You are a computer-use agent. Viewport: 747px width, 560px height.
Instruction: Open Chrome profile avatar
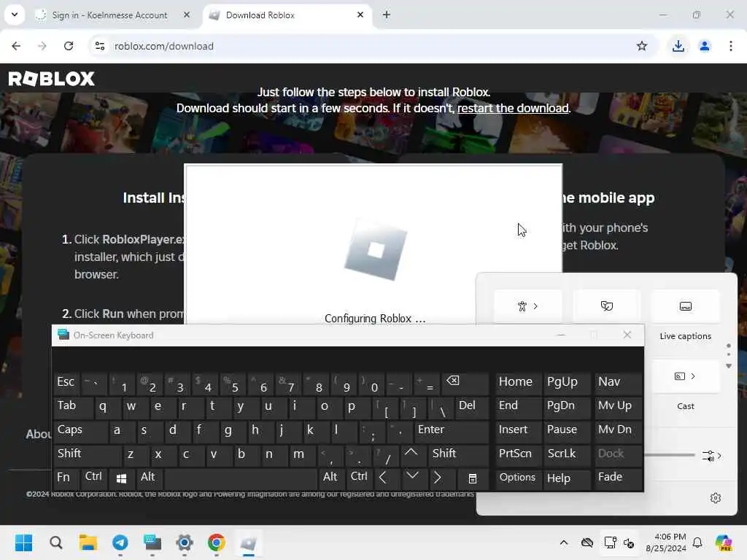coord(704,46)
